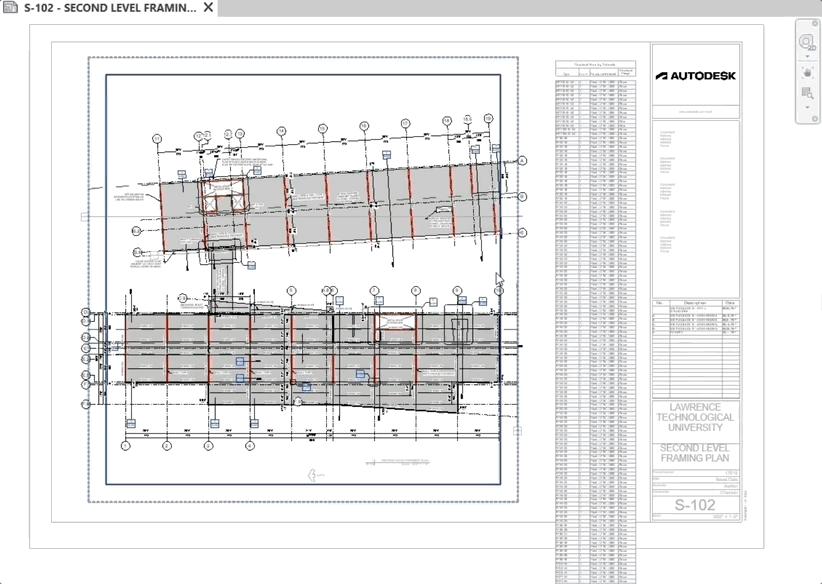Click the LAWRENCE TECHNOLOGICAL UNIVERSITY text
This screenshot has width=822, height=584.
(696, 417)
